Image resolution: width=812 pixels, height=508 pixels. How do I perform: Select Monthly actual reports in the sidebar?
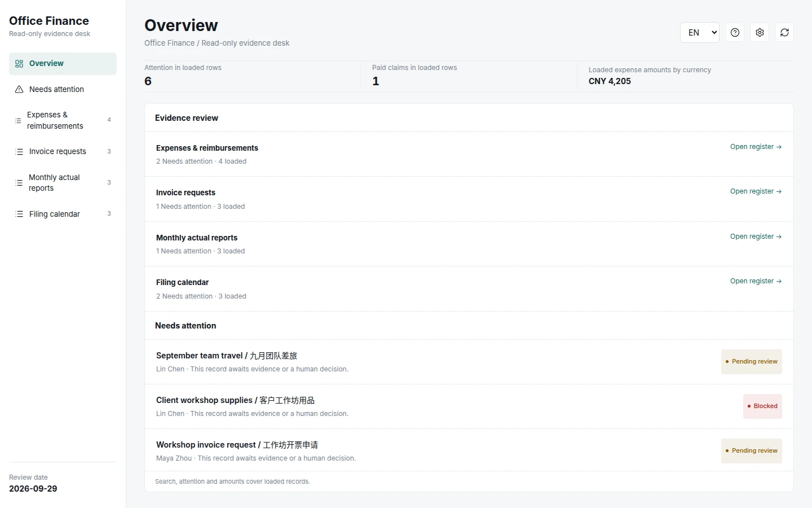(x=63, y=183)
